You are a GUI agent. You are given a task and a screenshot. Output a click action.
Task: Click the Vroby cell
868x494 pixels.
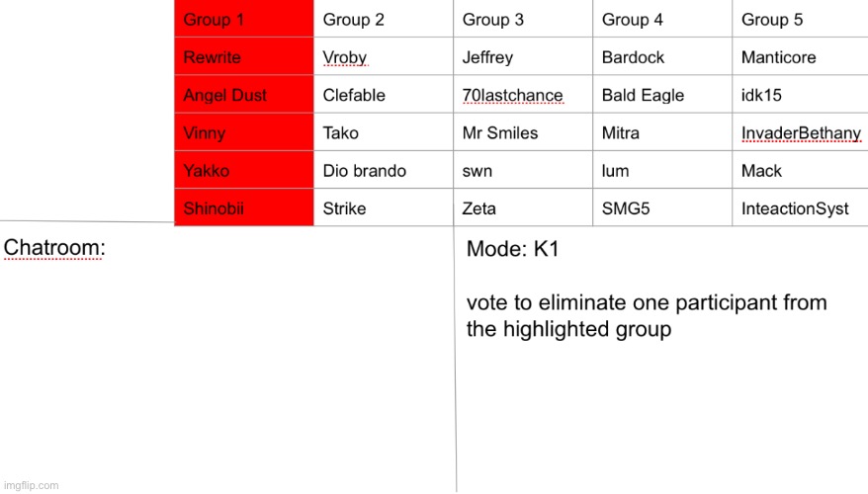pos(384,57)
